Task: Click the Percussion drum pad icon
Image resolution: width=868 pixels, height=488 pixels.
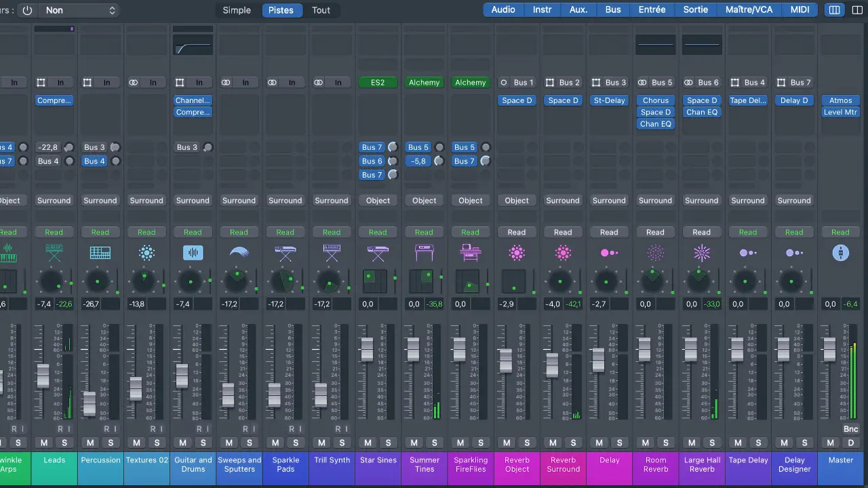Action: tap(100, 253)
